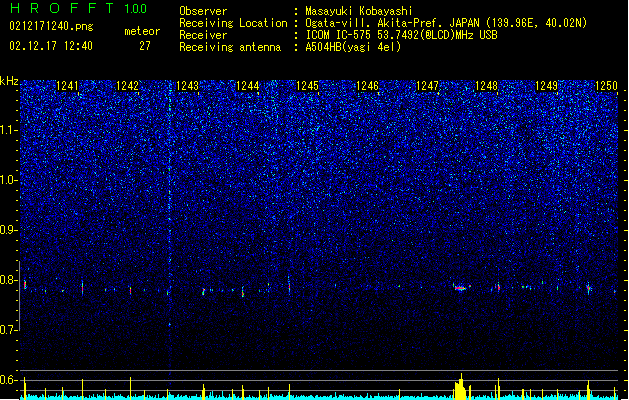Click the 1248 time marker
The height and width of the screenshot is (400, 629).
tap(487, 86)
